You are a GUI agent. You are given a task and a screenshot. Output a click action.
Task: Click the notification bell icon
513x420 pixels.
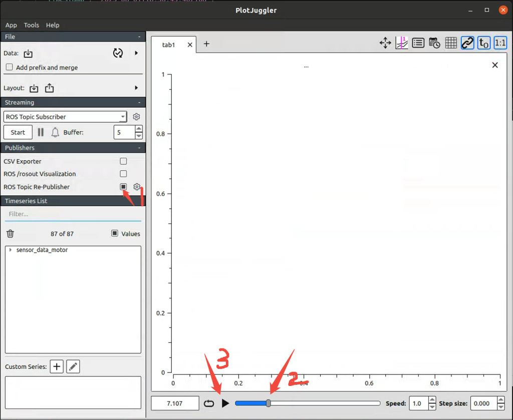pos(55,132)
